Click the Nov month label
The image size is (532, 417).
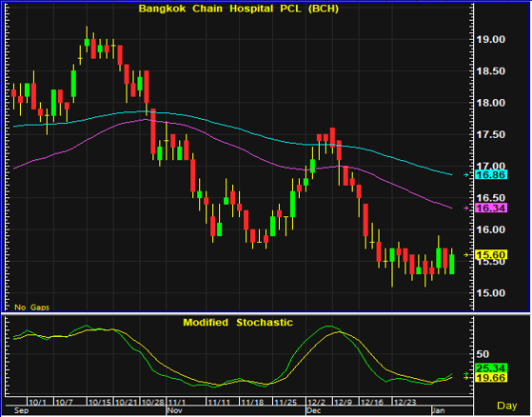point(176,410)
